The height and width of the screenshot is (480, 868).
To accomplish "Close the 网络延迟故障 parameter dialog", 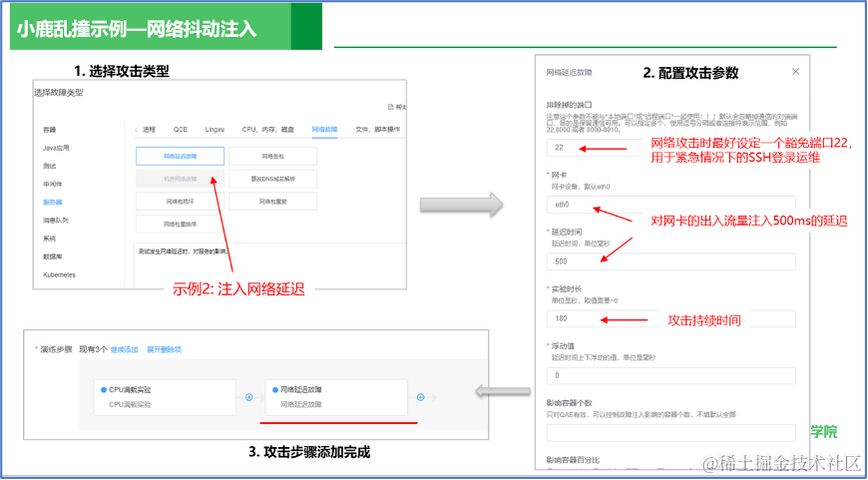I will point(795,72).
